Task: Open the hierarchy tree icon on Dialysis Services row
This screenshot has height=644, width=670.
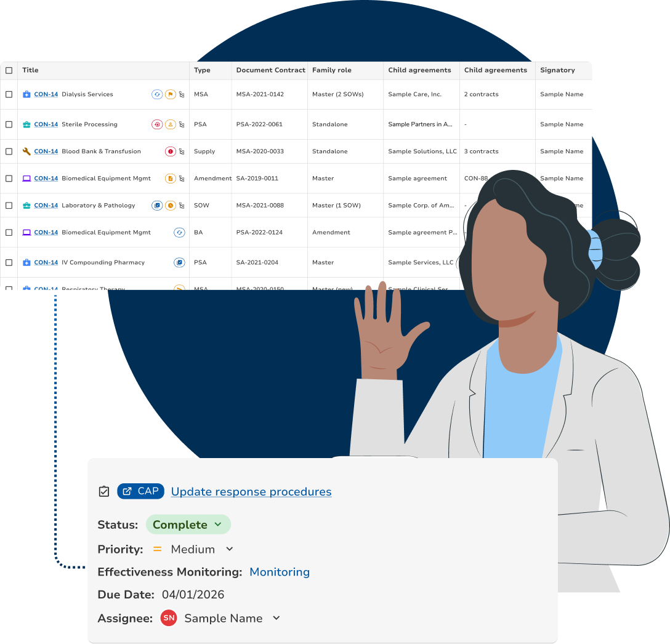Action: pyautogui.click(x=182, y=94)
